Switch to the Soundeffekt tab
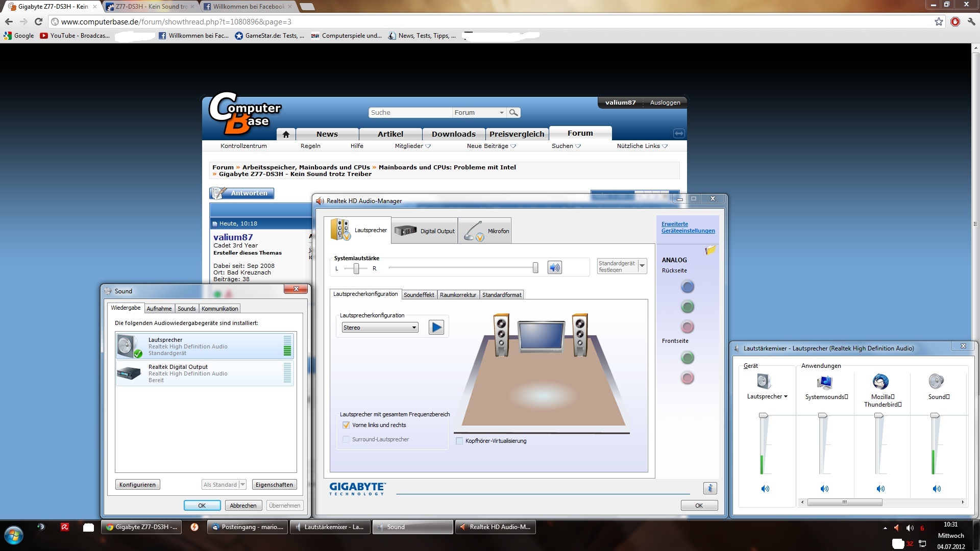980x551 pixels. coord(419,295)
